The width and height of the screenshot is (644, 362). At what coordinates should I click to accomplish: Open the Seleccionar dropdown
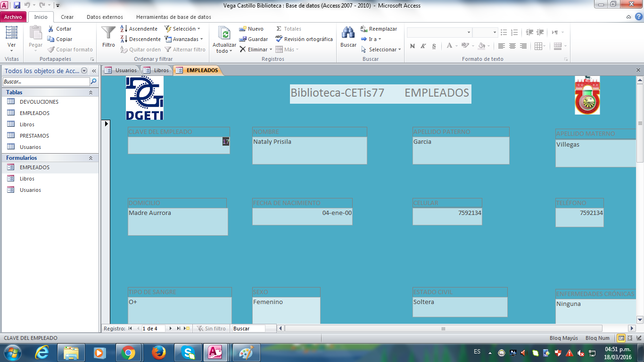(x=381, y=49)
